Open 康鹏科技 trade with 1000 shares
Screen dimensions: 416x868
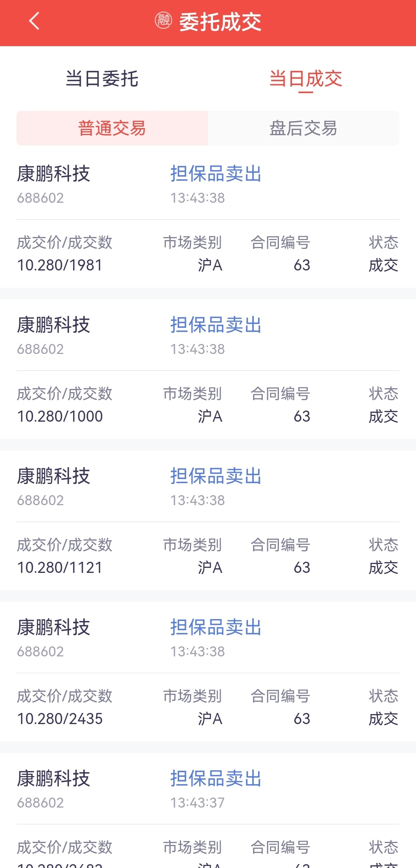208,369
